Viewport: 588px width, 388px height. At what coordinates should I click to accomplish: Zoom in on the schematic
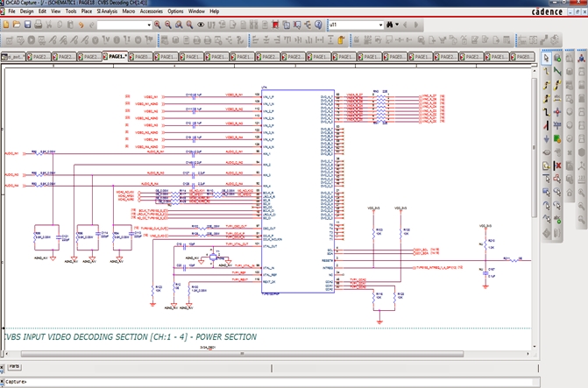158,25
